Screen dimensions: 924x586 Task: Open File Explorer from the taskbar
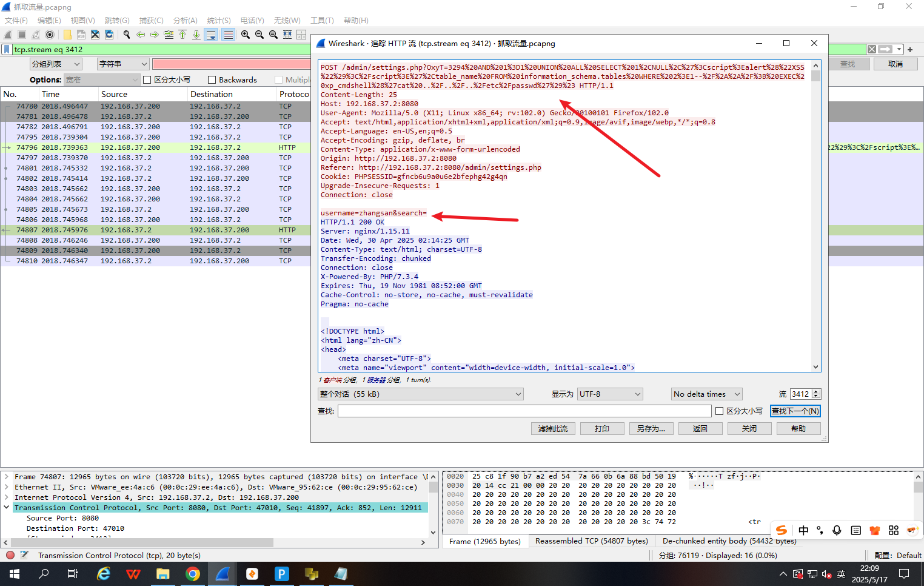click(163, 574)
